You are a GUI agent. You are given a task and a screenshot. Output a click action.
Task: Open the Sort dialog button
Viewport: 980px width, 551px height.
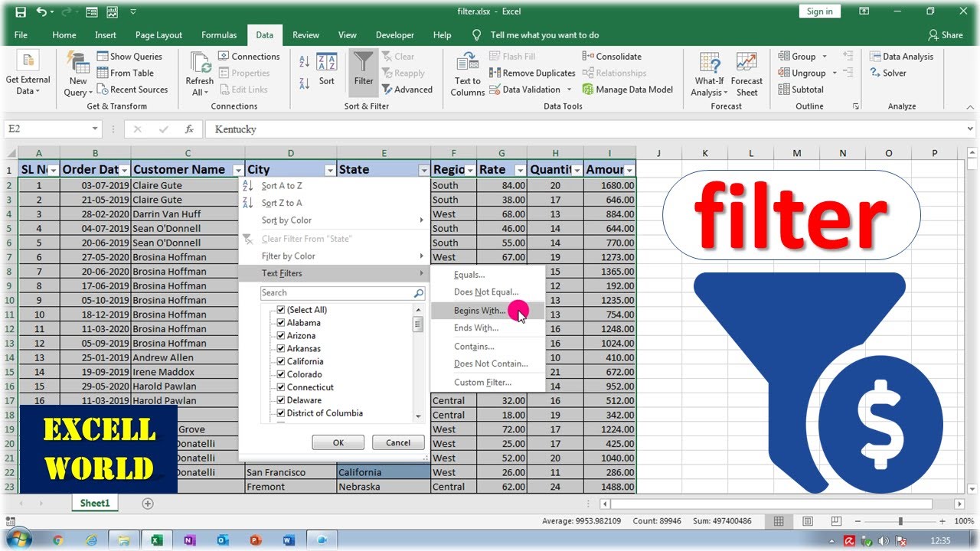click(x=327, y=69)
